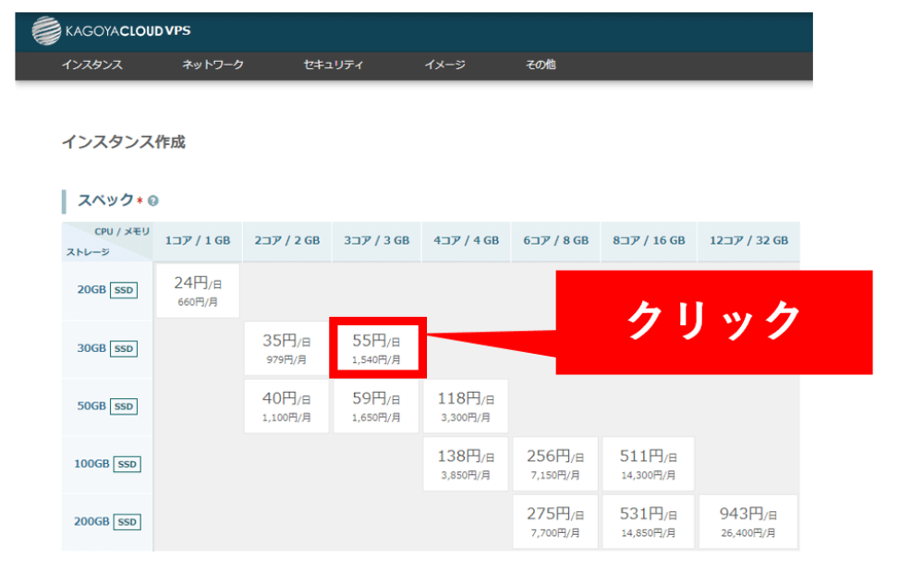The width and height of the screenshot is (924, 571).
Task: Select the 118円/日 3,300円/月 plan
Action: point(466,406)
